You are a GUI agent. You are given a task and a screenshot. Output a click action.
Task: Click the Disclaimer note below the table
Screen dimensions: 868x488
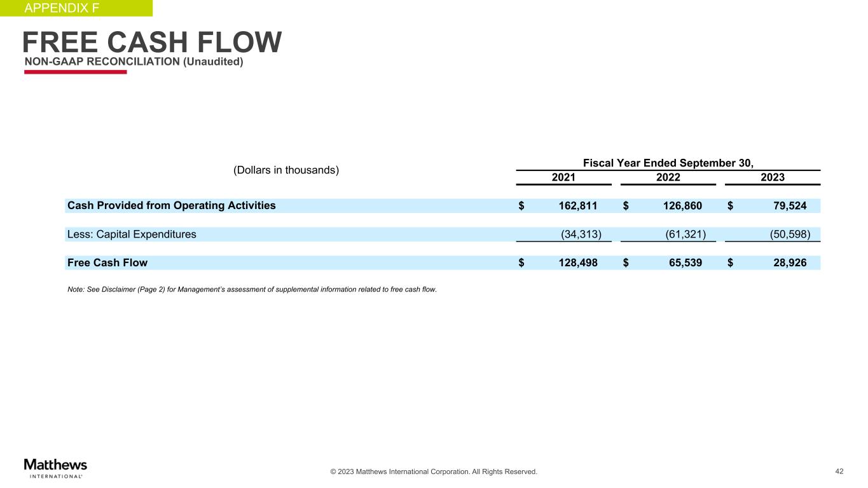(x=252, y=290)
